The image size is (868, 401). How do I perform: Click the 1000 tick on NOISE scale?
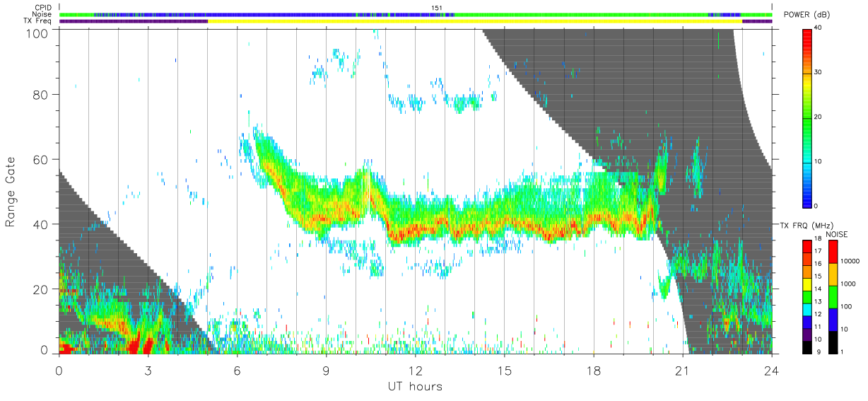coord(848,284)
